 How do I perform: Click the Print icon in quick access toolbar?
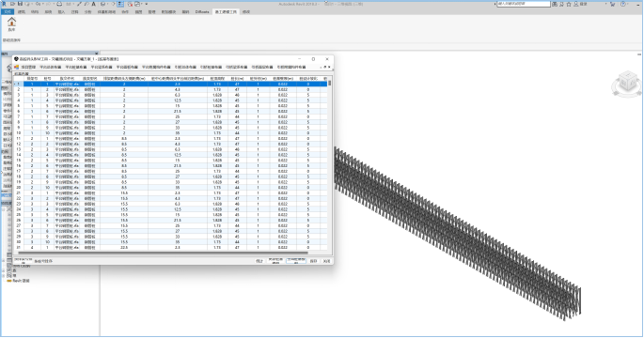pos(59,4)
